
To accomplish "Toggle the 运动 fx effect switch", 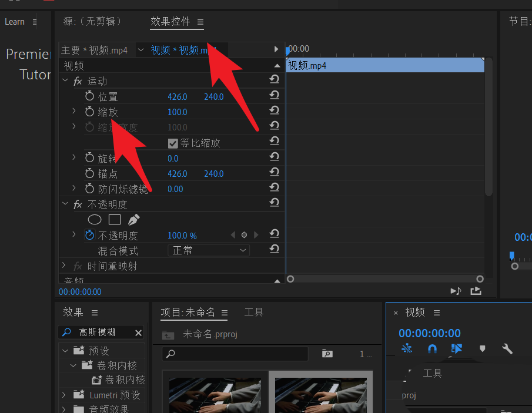I will (x=78, y=82).
